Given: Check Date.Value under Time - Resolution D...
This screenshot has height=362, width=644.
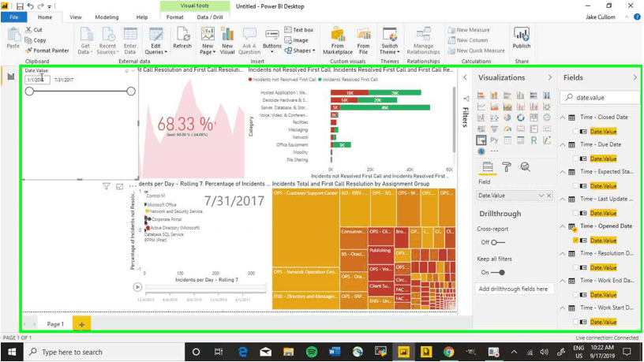Looking at the screenshot, I should click(x=575, y=267).
